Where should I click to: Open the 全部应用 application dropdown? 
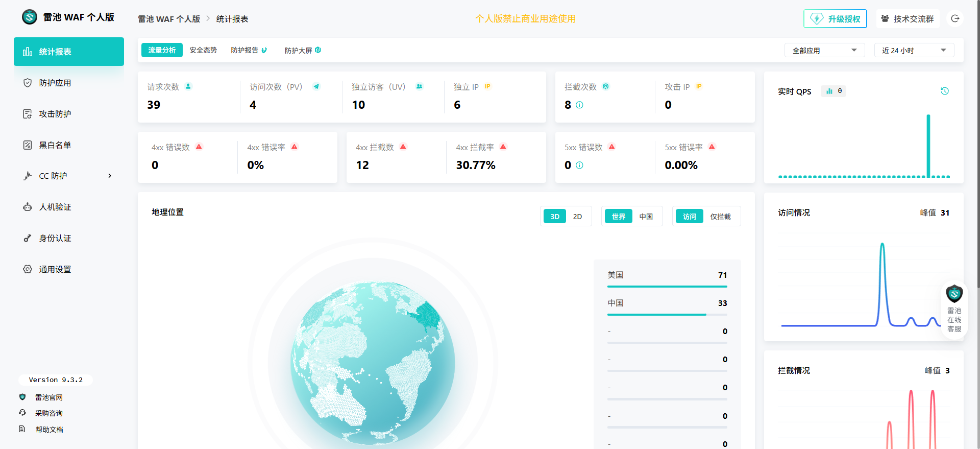click(824, 51)
